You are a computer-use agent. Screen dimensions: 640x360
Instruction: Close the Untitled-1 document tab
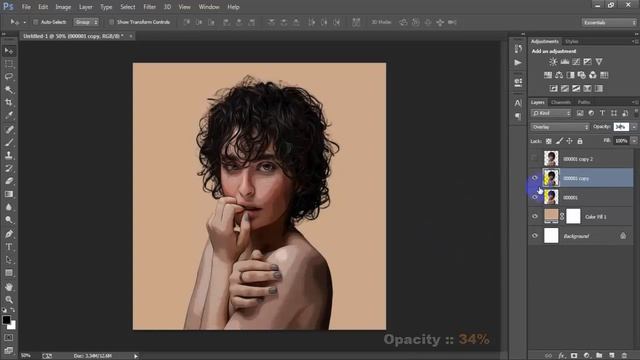pyautogui.click(x=131, y=36)
